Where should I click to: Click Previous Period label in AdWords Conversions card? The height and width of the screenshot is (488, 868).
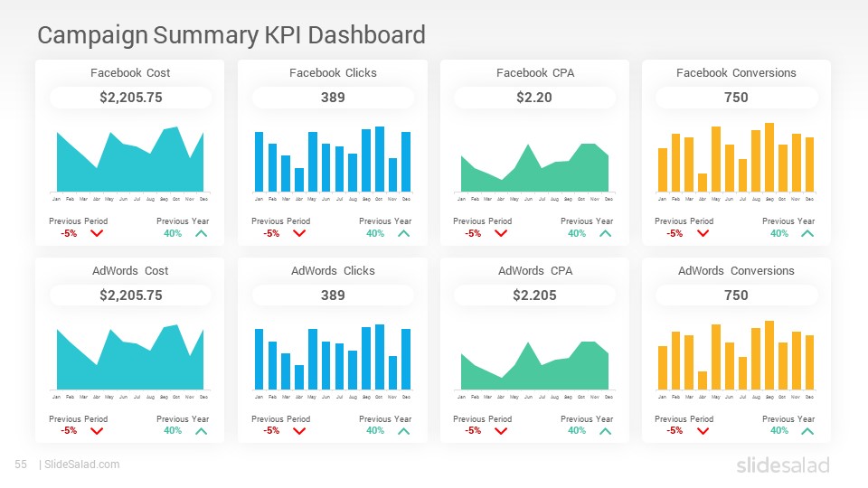pyautogui.click(x=684, y=418)
